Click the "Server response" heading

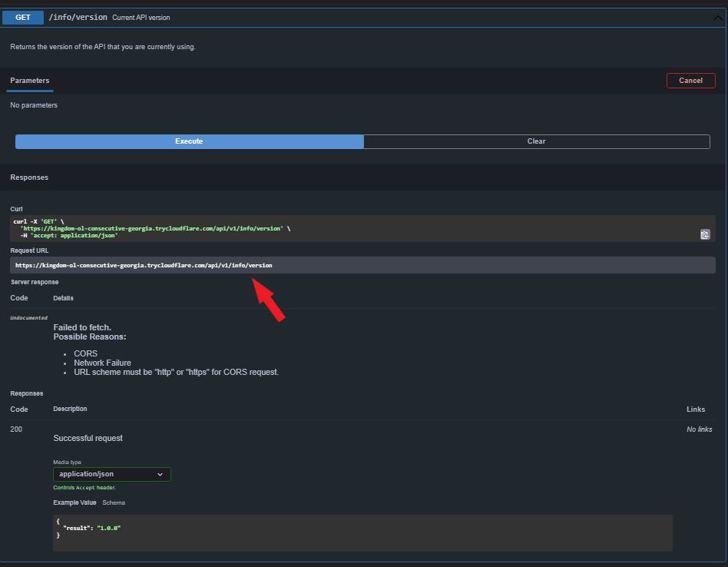[x=35, y=282]
